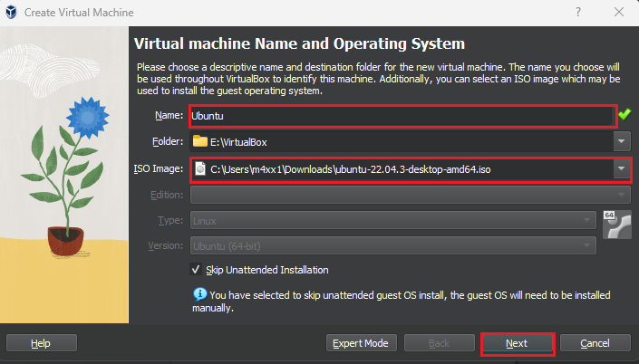Click the E:\VirtualBox folder path text

click(238, 142)
